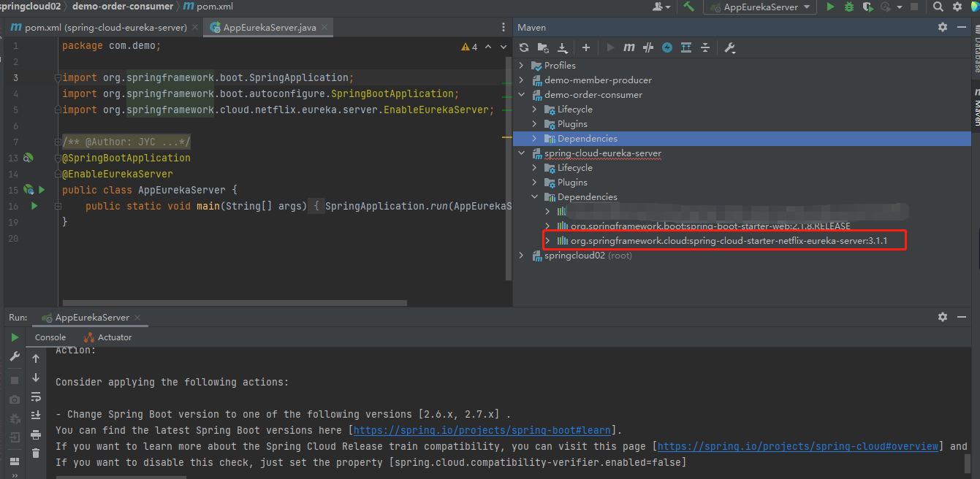Screen dimensions: 980x479
Task: Collapse all nodes in Maven tree
Action: pyautogui.click(x=705, y=47)
